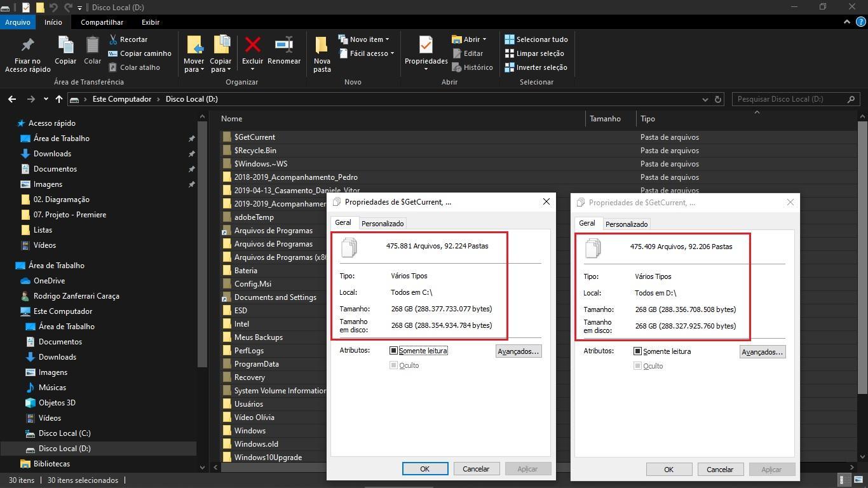Click the Nome column header
Screen dimensions: 868x488
(x=403, y=119)
